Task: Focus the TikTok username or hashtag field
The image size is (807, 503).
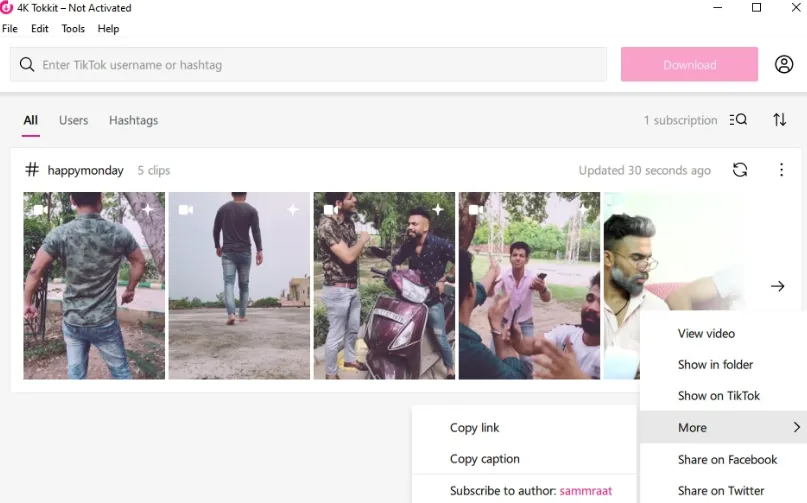Action: coord(308,64)
